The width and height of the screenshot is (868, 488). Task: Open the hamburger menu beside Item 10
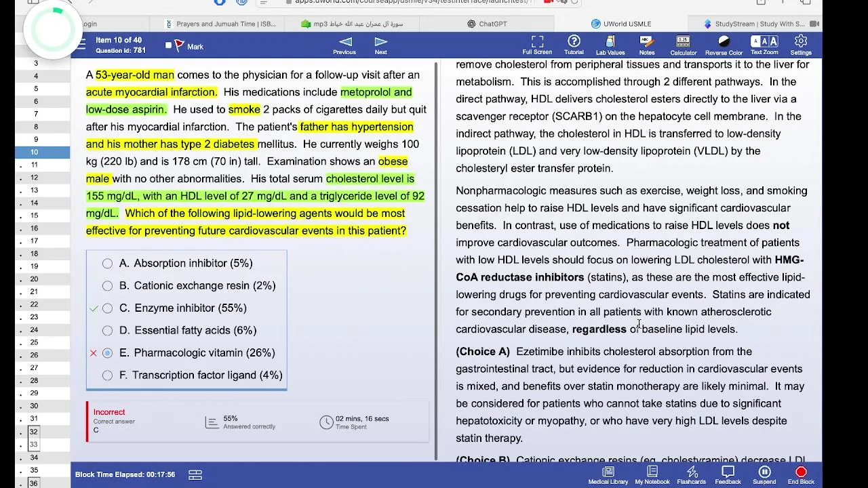point(81,45)
